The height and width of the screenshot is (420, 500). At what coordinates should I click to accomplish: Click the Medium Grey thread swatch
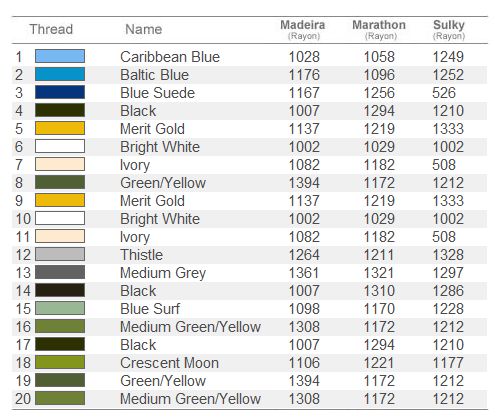(x=60, y=272)
